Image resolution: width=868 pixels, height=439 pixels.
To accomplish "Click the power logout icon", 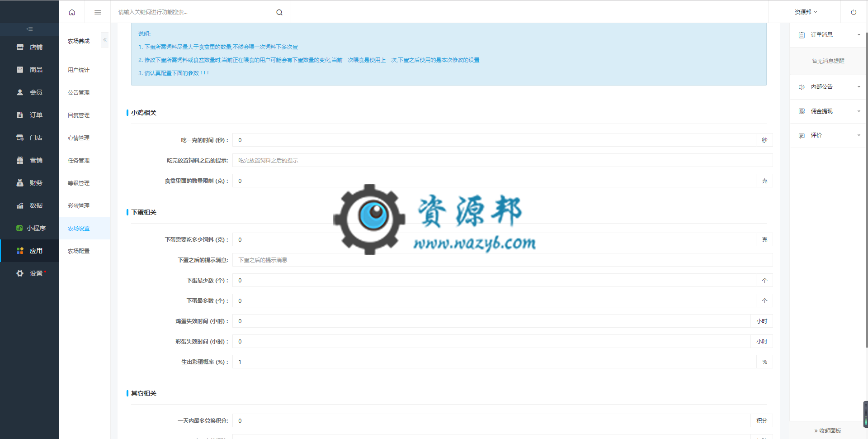I will tap(854, 12).
